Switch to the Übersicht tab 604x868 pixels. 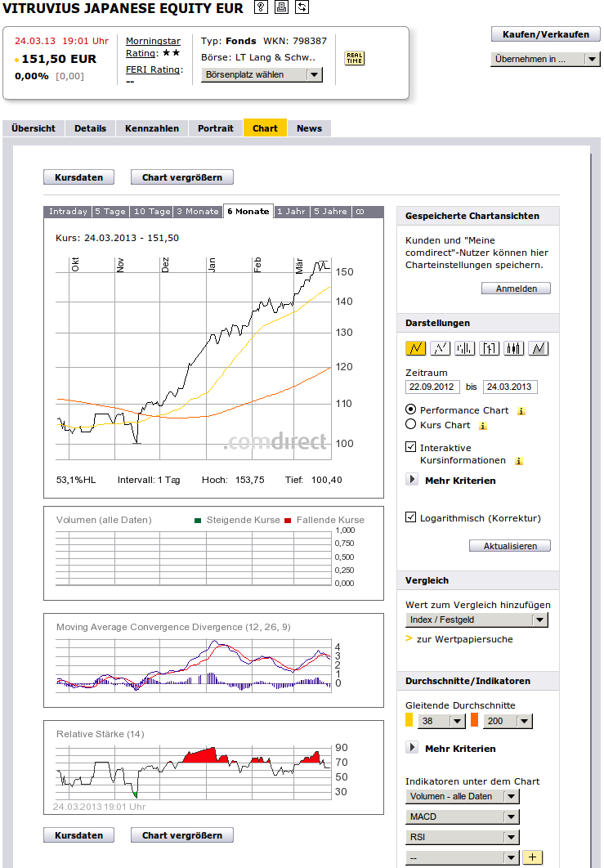34,128
